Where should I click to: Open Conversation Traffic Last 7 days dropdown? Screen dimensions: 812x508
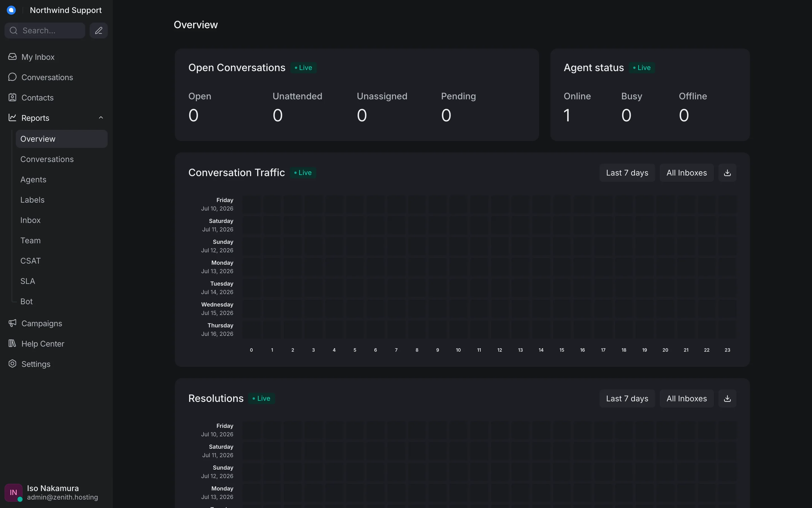point(627,173)
